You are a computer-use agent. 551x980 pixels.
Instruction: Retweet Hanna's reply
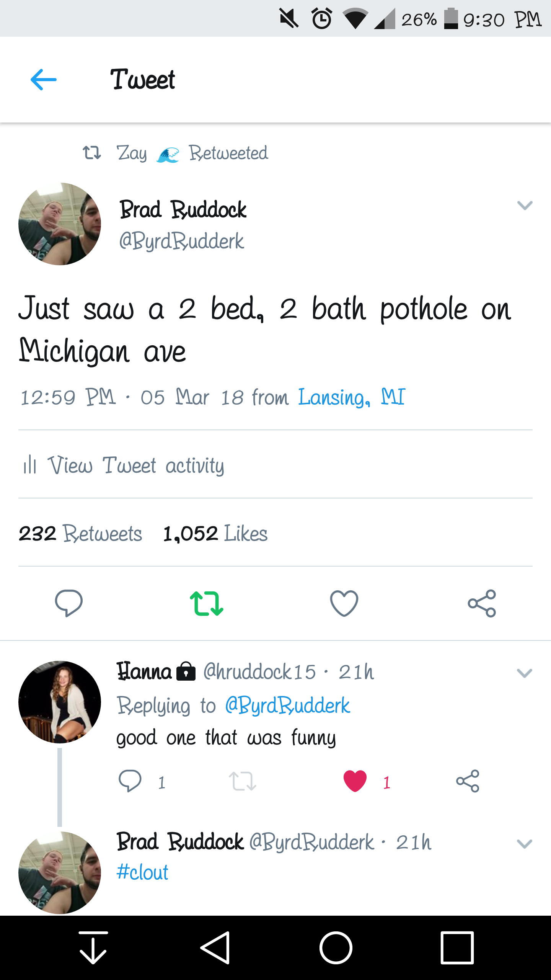(x=242, y=781)
